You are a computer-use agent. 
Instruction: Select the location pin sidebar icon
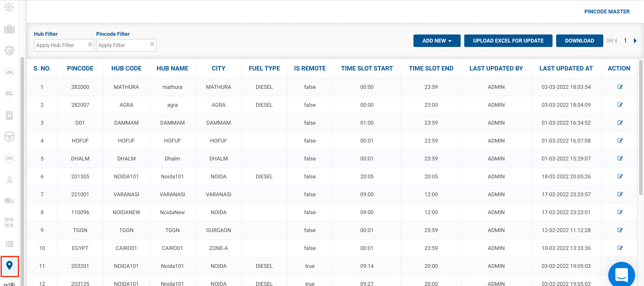[9, 266]
